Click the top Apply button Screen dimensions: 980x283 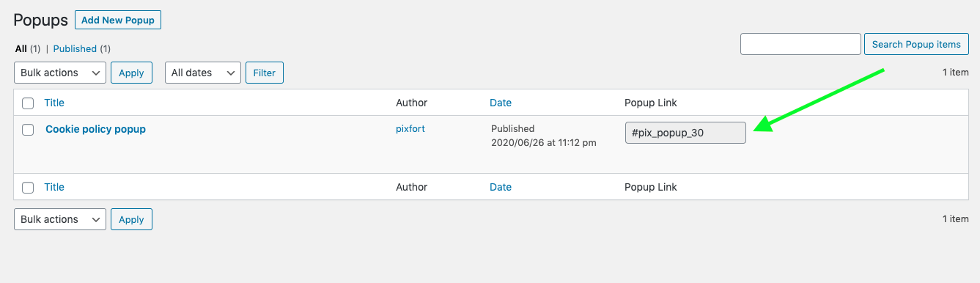131,73
